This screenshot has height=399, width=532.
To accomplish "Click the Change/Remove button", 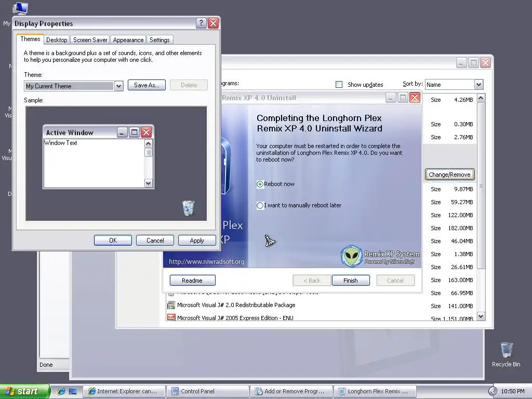I will coord(449,175).
